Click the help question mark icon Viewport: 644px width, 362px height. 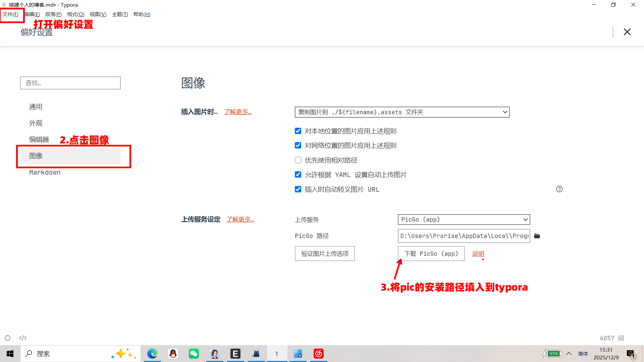(x=559, y=189)
